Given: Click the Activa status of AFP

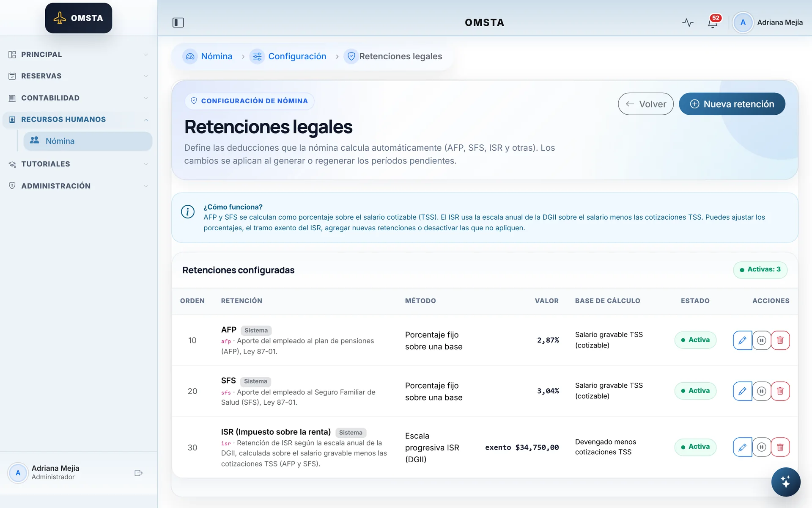Looking at the screenshot, I should click(695, 340).
